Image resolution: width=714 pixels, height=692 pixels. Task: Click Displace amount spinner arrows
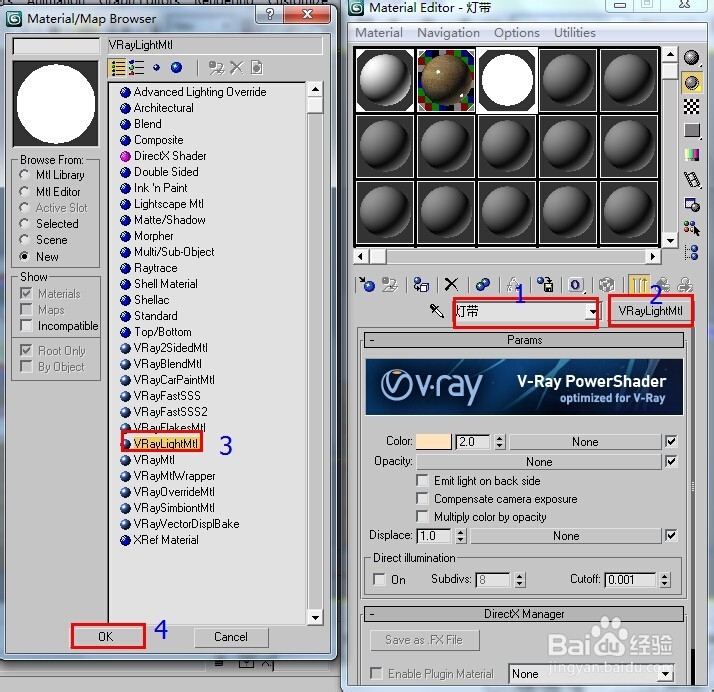point(461,535)
